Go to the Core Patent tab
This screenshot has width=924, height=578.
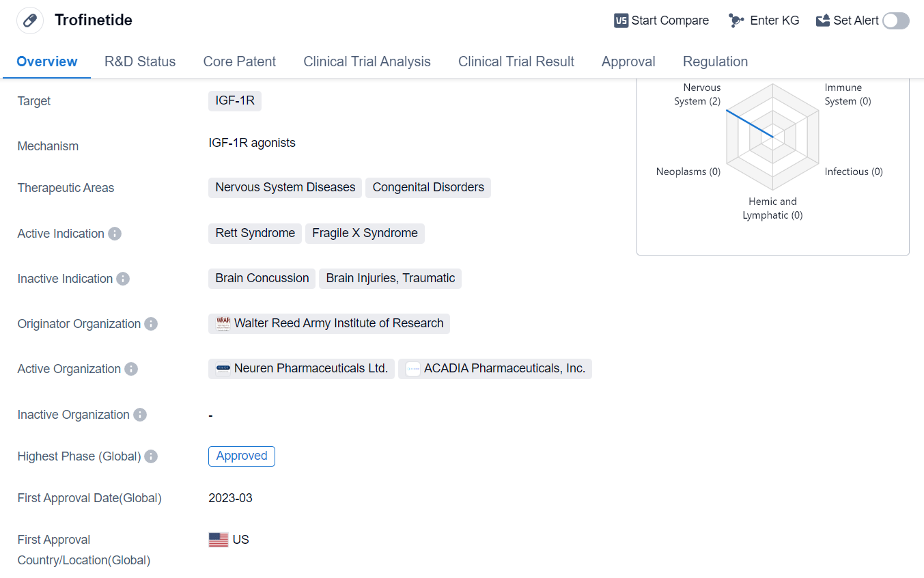(240, 61)
